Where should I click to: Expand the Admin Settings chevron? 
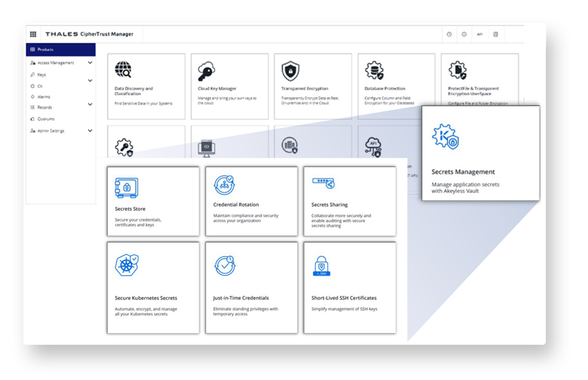(x=90, y=131)
